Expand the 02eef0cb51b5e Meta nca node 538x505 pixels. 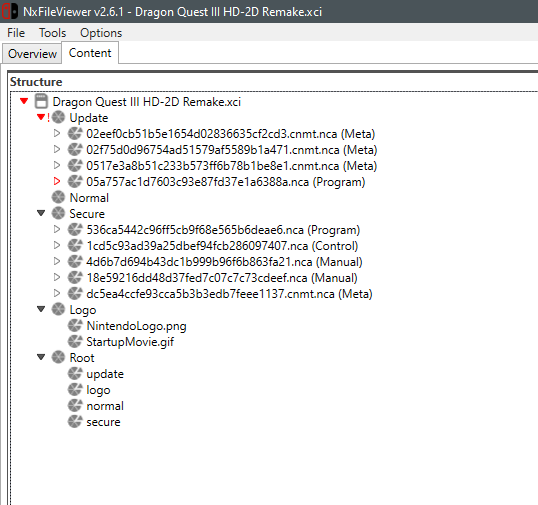pyautogui.click(x=57, y=133)
